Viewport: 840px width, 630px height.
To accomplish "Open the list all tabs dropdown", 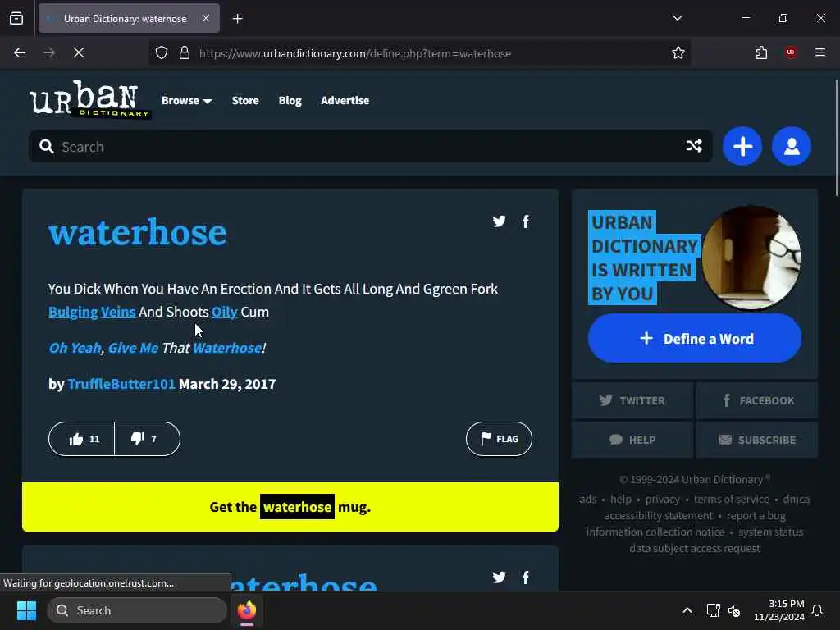I will (677, 18).
